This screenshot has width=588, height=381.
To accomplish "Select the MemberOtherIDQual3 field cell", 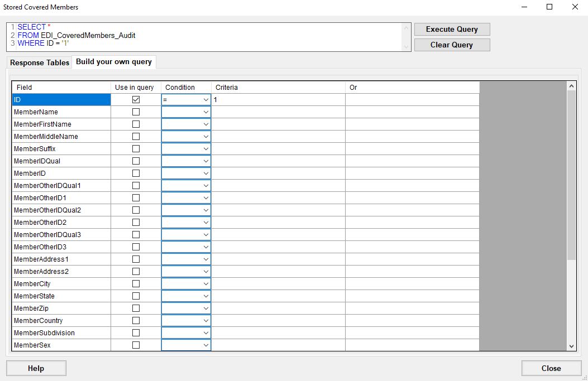I will pyautogui.click(x=61, y=235).
